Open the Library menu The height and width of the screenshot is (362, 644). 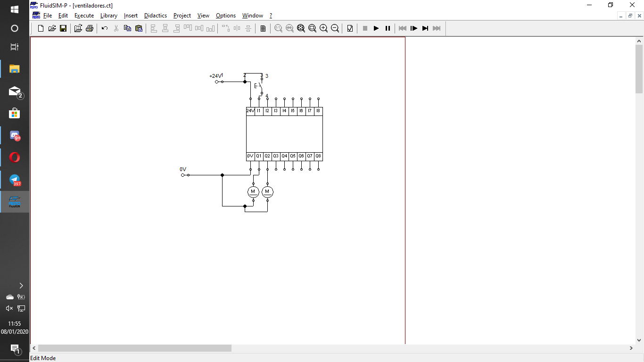(108, 16)
